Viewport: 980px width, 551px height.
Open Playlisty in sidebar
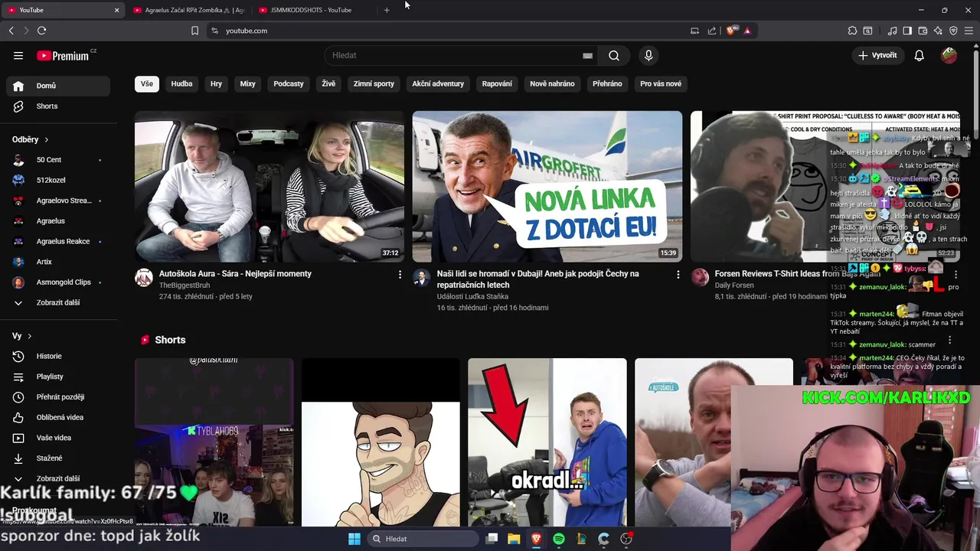click(x=58, y=377)
